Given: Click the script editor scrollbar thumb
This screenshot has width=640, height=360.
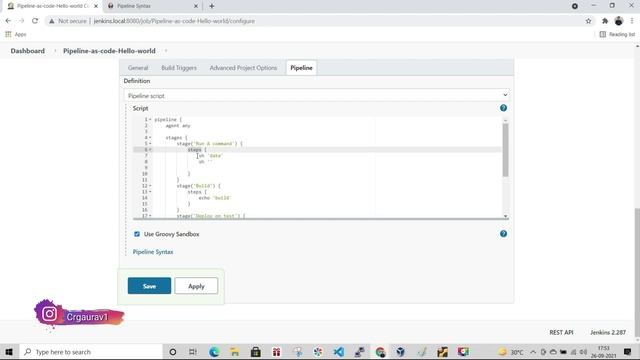Looking at the screenshot, I should (x=505, y=150).
